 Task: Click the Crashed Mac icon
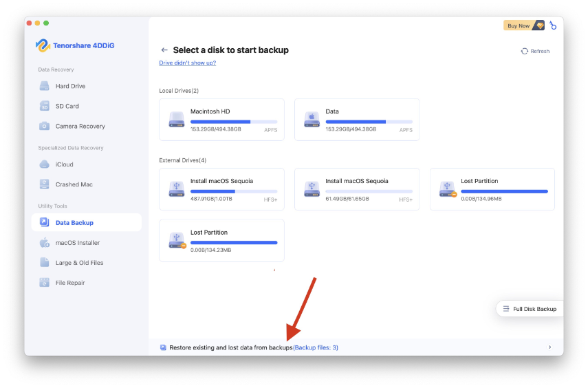point(44,184)
